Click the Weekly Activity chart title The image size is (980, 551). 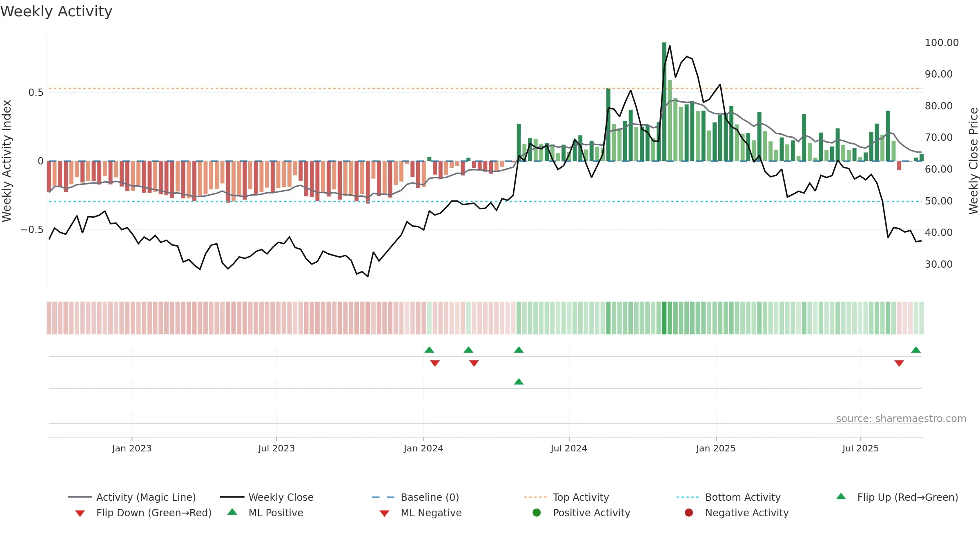pyautogui.click(x=56, y=11)
